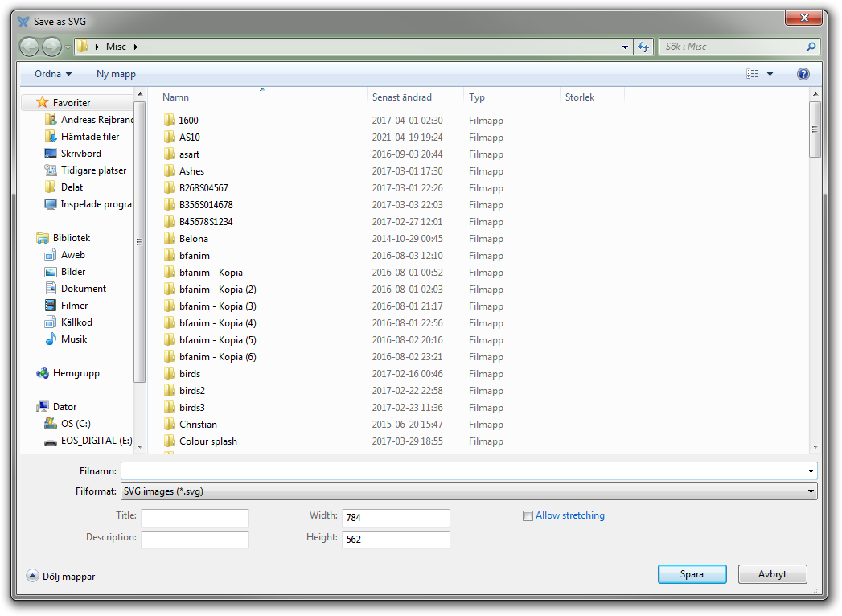Viewport: 842px width, 616px height.
Task: Open the Hemgrupp sidebar item
Action: point(76,373)
